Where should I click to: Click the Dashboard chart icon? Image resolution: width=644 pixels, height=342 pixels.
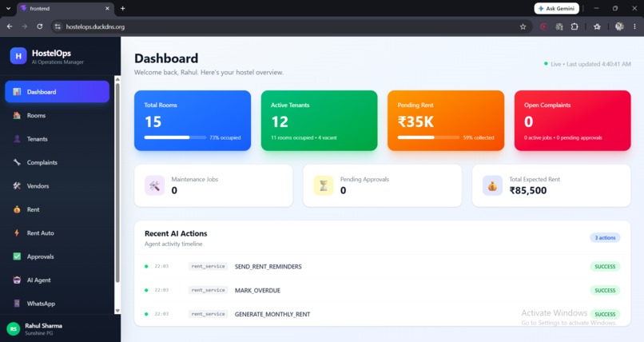click(x=17, y=92)
